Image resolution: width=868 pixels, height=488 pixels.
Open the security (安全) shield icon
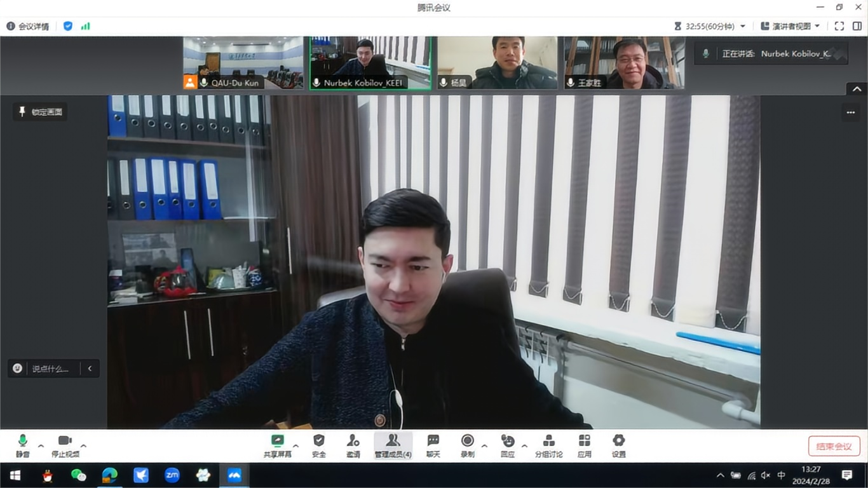[x=319, y=445]
